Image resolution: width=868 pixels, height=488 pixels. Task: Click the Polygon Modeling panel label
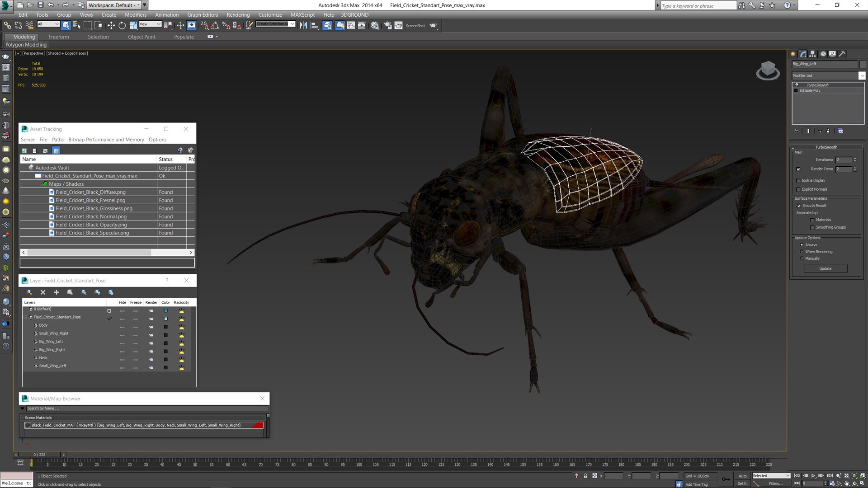click(26, 45)
